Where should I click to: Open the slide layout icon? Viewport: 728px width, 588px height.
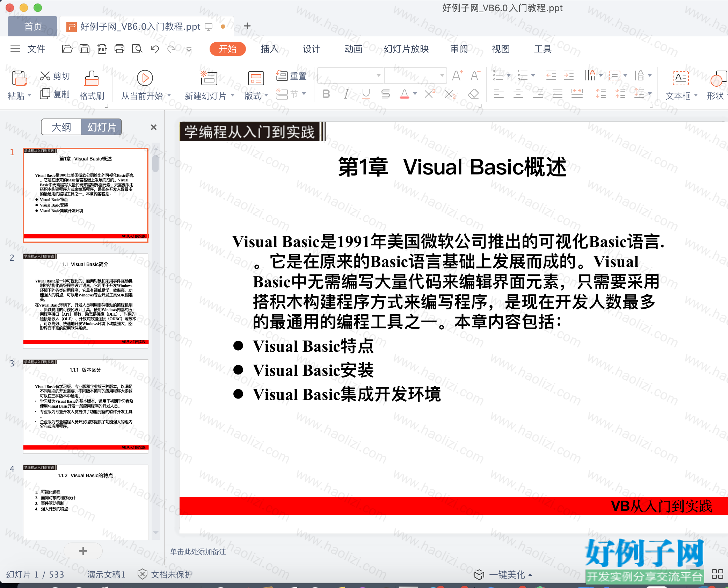click(256, 78)
